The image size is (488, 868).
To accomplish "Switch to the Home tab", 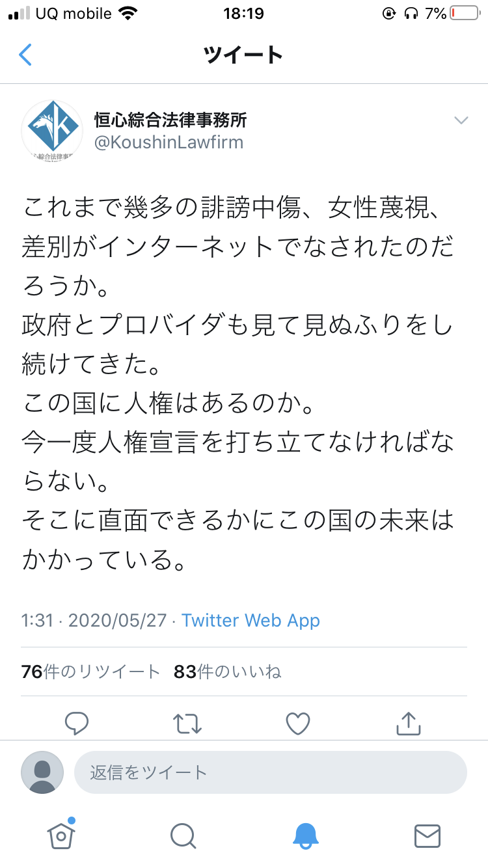I will coord(61,835).
